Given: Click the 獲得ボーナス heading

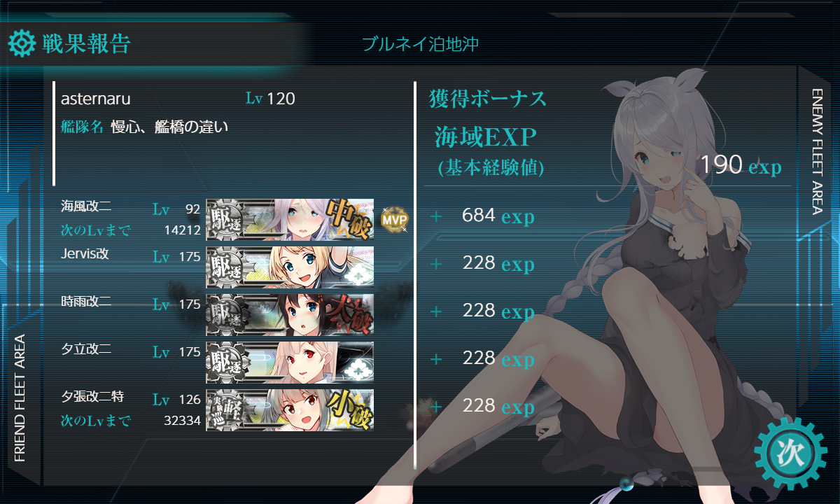Looking at the screenshot, I should [x=487, y=99].
